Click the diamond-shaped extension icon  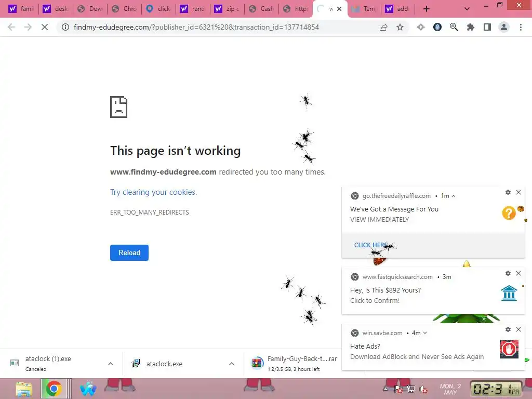click(421, 27)
